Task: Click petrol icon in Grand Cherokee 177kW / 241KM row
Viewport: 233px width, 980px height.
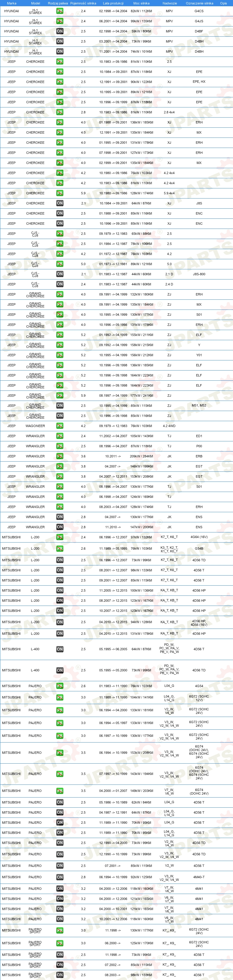Action: [60, 396]
